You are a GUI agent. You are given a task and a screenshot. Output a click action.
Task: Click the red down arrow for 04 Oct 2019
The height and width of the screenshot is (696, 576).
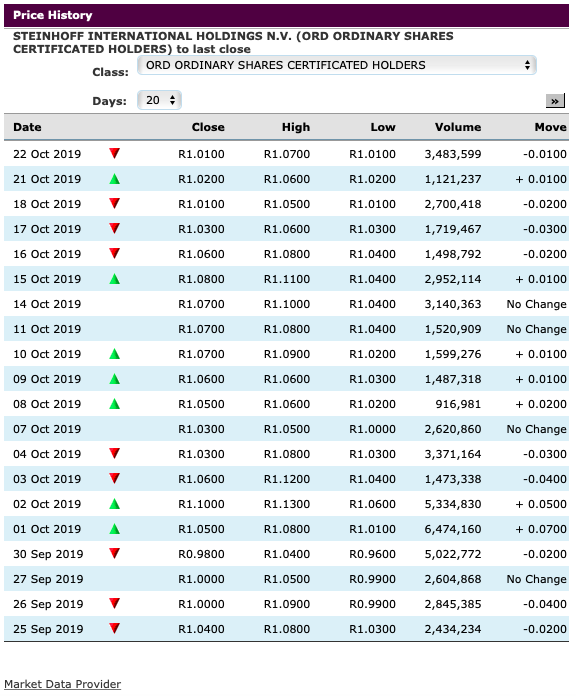coord(114,454)
